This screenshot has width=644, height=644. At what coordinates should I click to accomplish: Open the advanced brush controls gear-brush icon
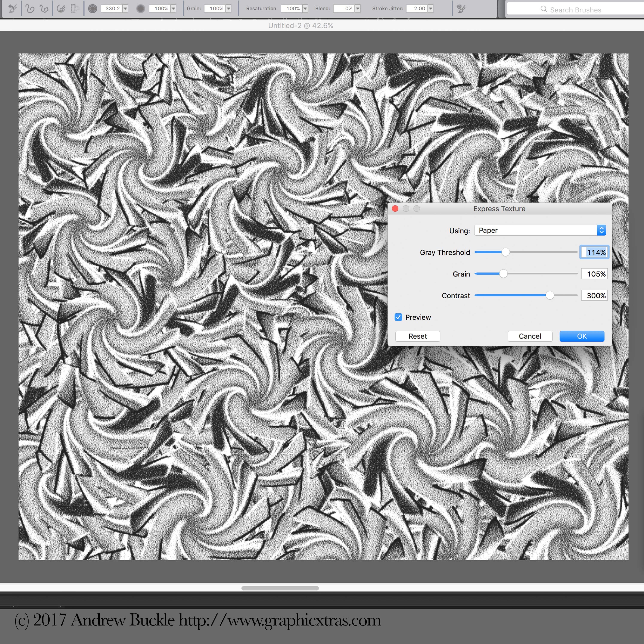[461, 8]
